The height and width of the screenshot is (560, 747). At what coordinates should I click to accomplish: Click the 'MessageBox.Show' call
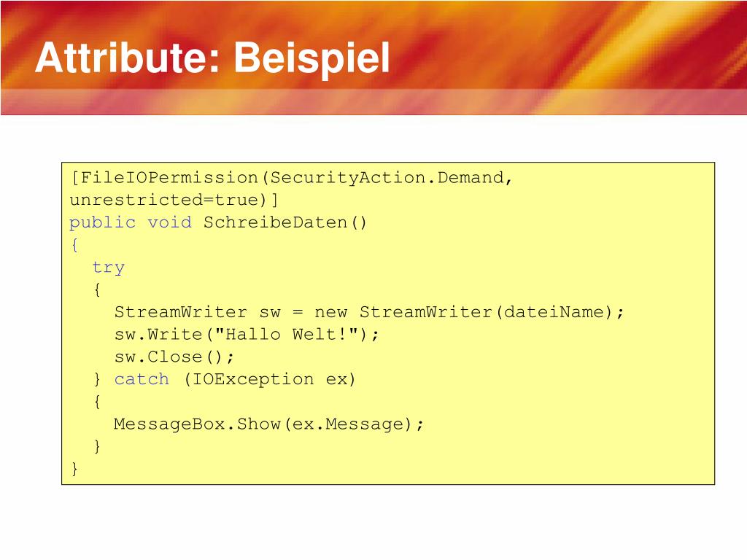(x=197, y=424)
